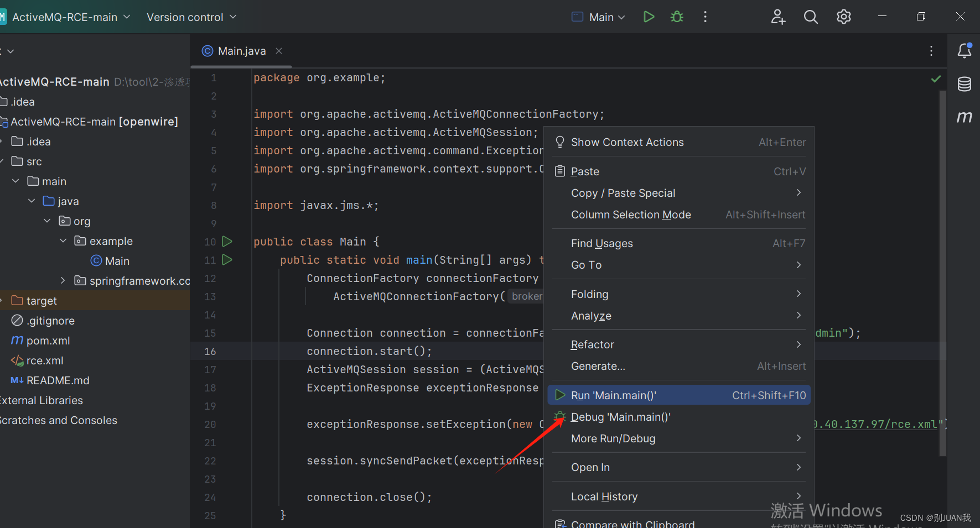The width and height of the screenshot is (980, 528).
Task: Click the editor vertical scrollbar
Action: (x=942, y=274)
